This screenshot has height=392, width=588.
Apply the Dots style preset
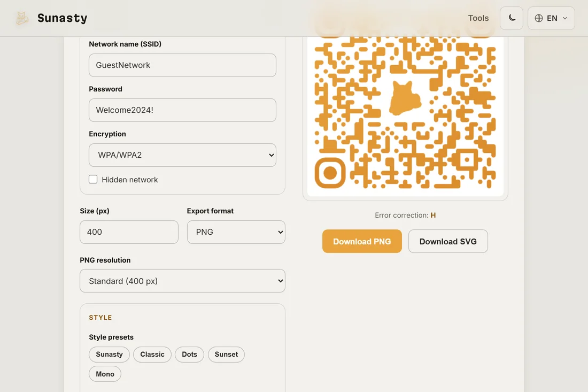click(x=189, y=355)
